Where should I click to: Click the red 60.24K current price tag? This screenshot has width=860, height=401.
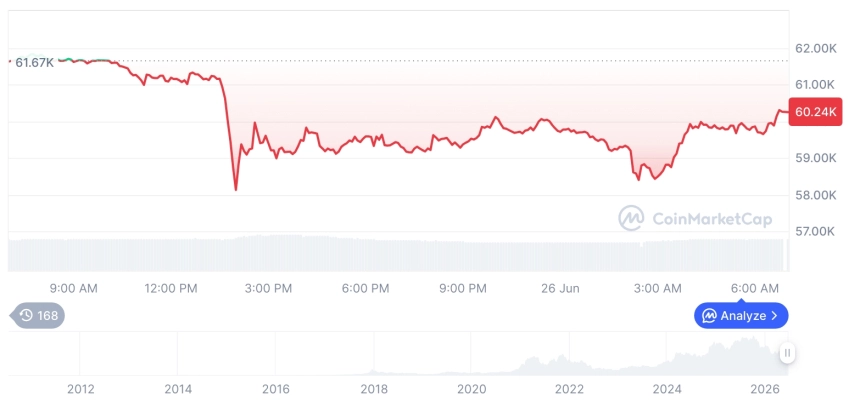tap(815, 112)
